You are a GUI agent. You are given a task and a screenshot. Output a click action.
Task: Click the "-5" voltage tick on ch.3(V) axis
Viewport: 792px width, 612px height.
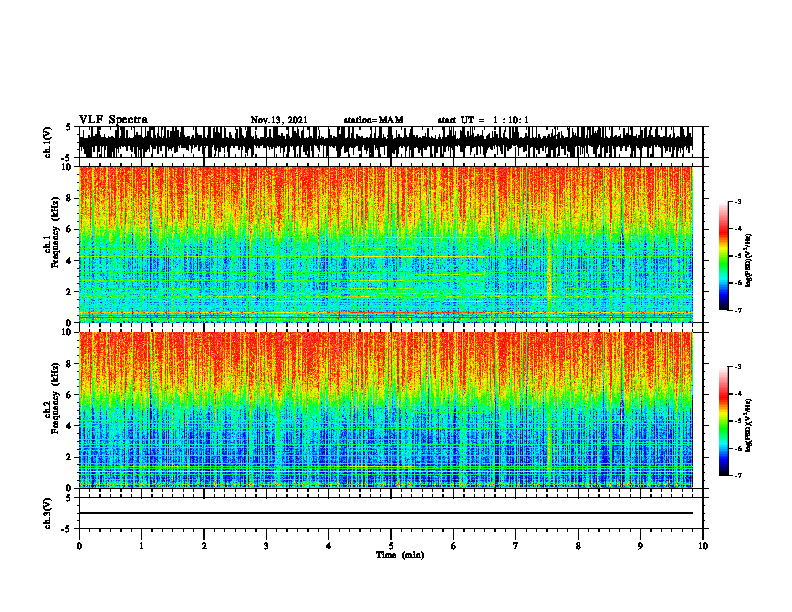(67, 529)
